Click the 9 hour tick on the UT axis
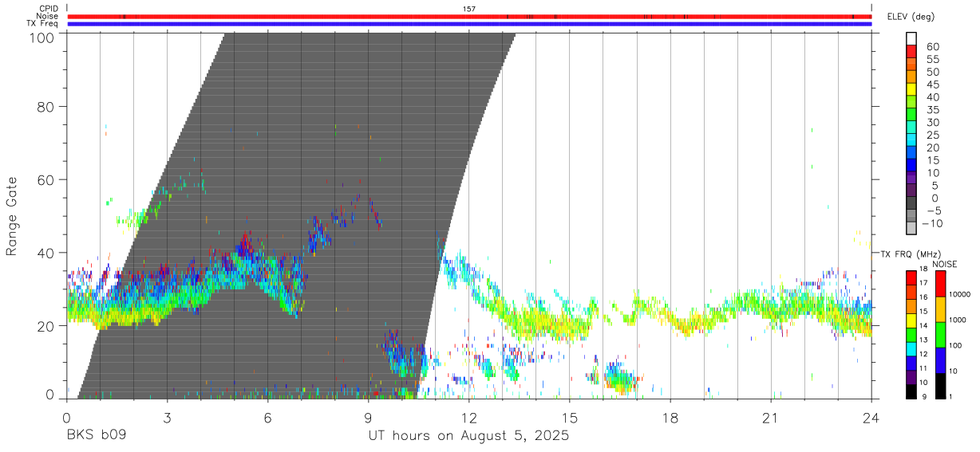Viewport: 980px width, 452px height. pyautogui.click(x=368, y=418)
